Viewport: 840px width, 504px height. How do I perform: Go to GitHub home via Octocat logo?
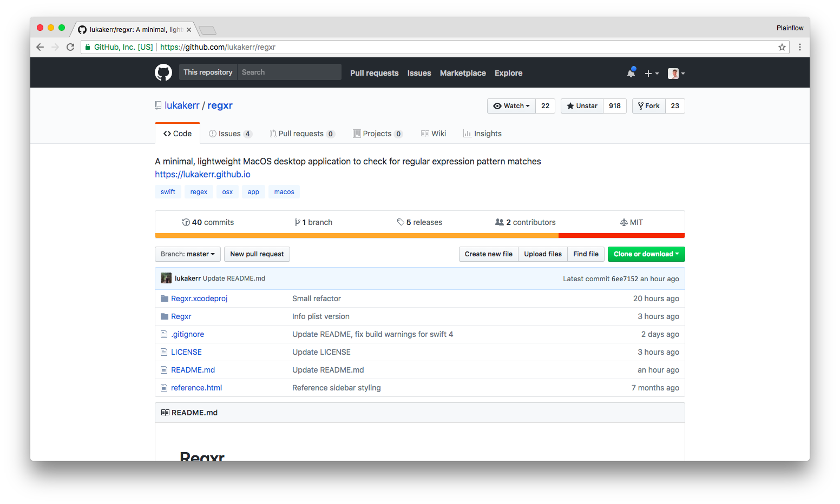[x=163, y=72]
